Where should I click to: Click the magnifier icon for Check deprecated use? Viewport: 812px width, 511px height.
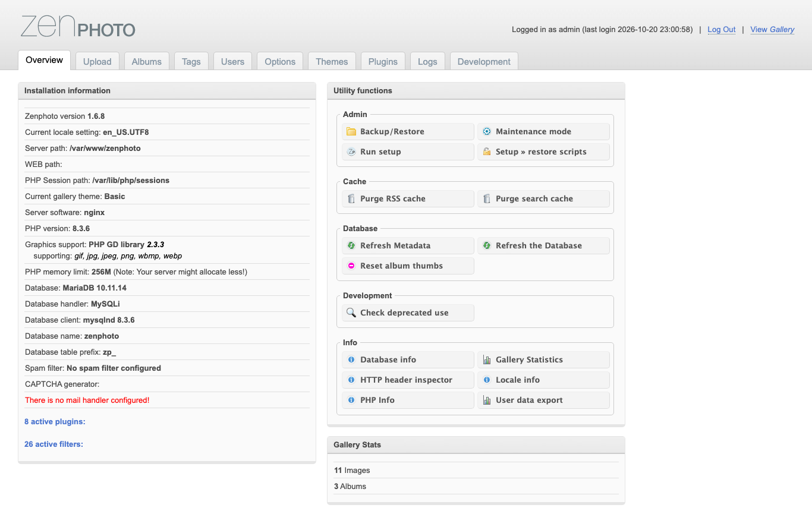click(351, 313)
